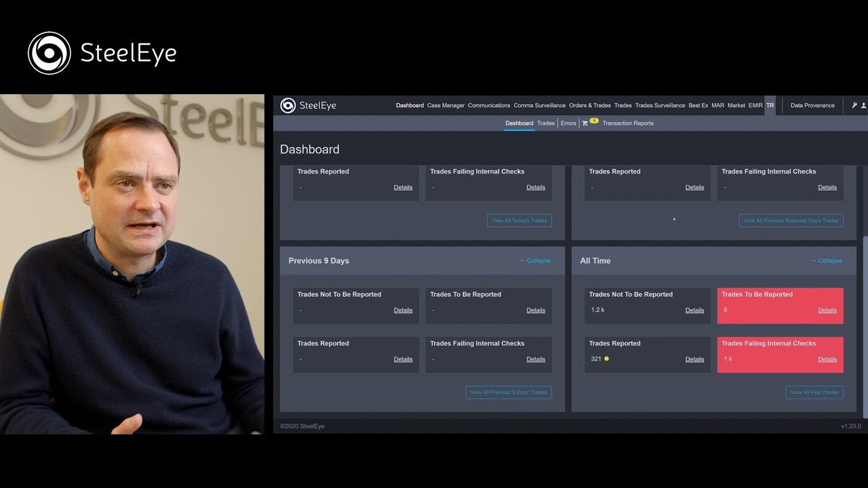Click the 6 value in Trades To Be Reported
The height and width of the screenshot is (488, 868).
[725, 310]
